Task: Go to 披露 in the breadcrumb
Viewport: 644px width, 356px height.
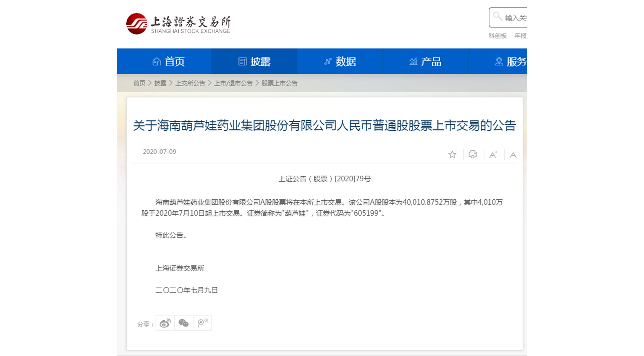Action: (x=160, y=83)
